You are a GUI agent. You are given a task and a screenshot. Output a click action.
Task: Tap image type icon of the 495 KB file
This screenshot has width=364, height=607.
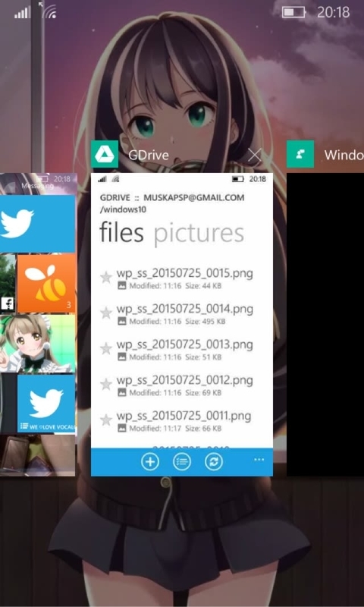(x=122, y=321)
